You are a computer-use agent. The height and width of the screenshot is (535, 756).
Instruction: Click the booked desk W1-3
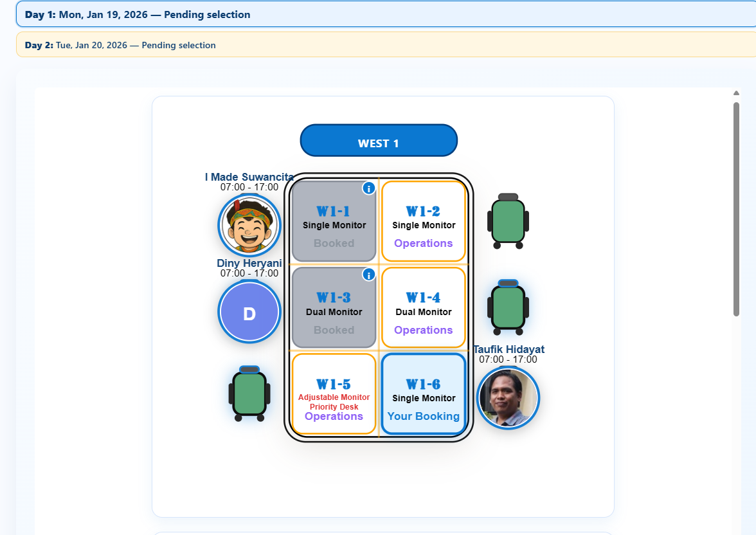point(334,308)
